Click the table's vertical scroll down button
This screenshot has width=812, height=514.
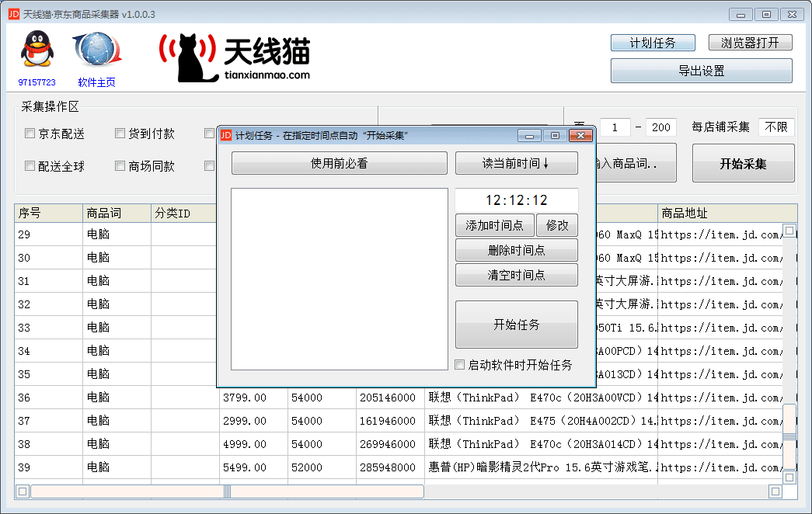point(789,478)
